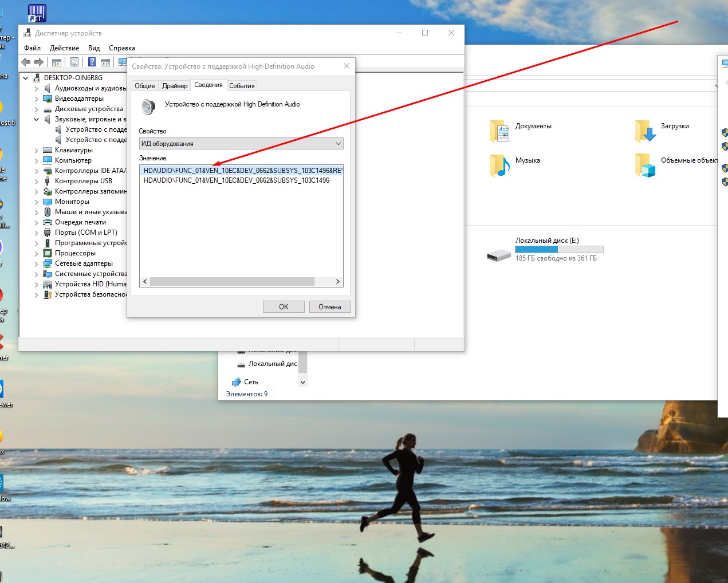Image resolution: width=728 pixels, height=583 pixels.
Task: Open the Downloads folder icon
Action: (645, 131)
